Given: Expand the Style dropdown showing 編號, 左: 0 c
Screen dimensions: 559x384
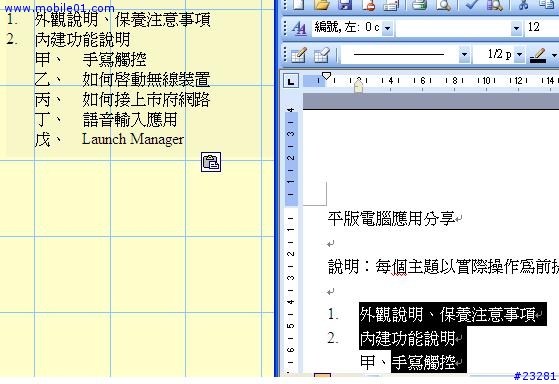Looking at the screenshot, I should click(388, 27).
